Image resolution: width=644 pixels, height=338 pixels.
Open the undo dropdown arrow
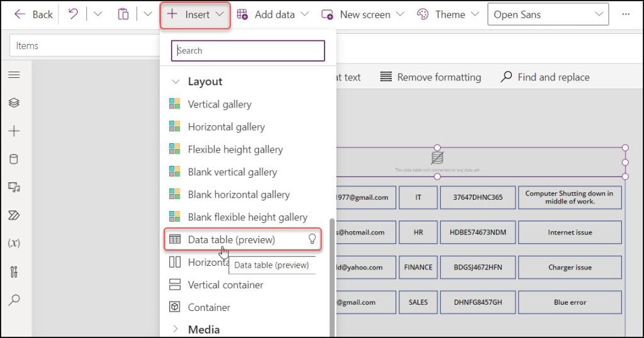click(97, 14)
